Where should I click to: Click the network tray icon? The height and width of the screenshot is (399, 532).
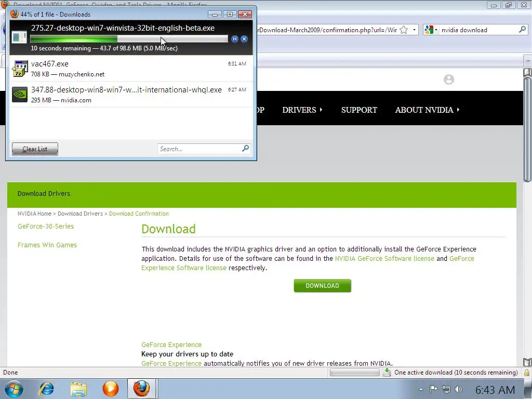(x=446, y=389)
